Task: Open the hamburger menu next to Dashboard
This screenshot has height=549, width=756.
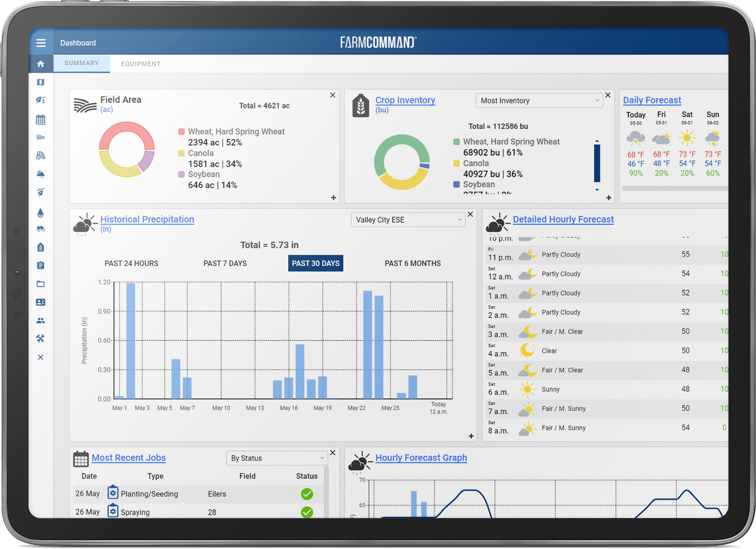Action: pos(41,42)
